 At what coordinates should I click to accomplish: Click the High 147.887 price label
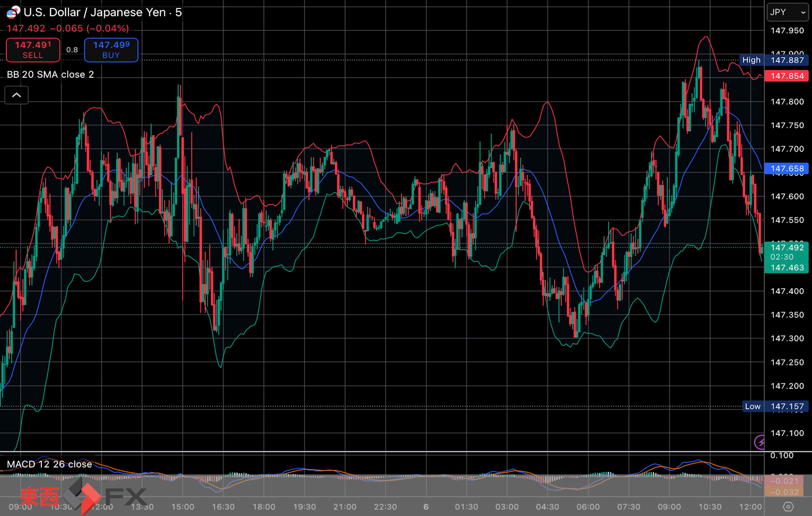click(774, 60)
